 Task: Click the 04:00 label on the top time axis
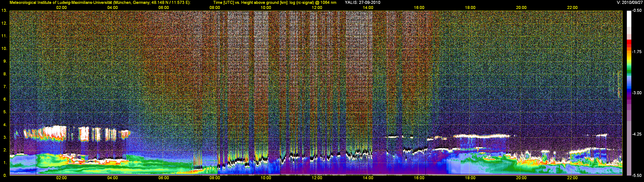point(112,7)
